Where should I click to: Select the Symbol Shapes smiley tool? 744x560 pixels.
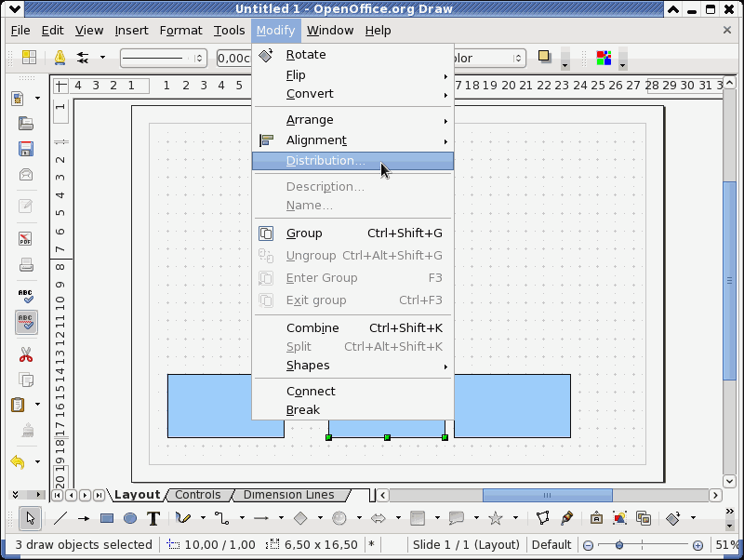(x=339, y=518)
